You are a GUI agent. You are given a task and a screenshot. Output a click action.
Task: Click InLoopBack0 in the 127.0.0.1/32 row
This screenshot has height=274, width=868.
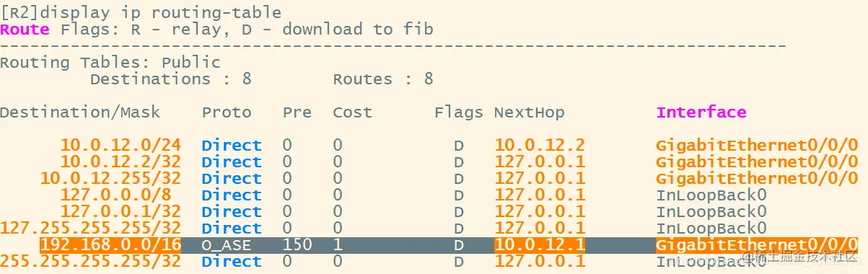point(711,212)
